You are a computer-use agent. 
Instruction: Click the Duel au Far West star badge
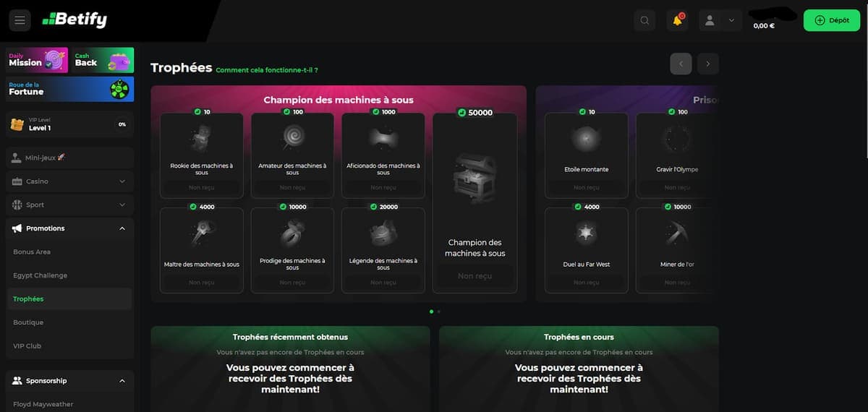(586, 233)
